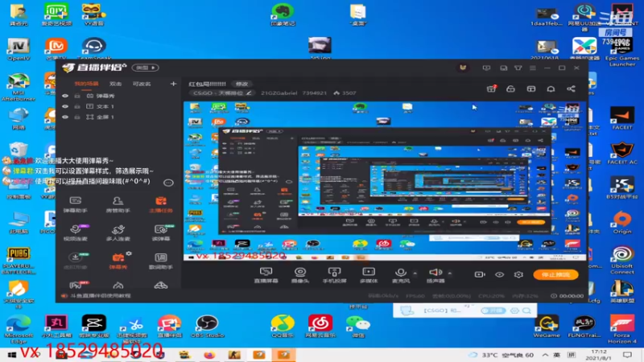Expand speaker options arrow
The width and height of the screenshot is (644, 362).
tap(450, 273)
